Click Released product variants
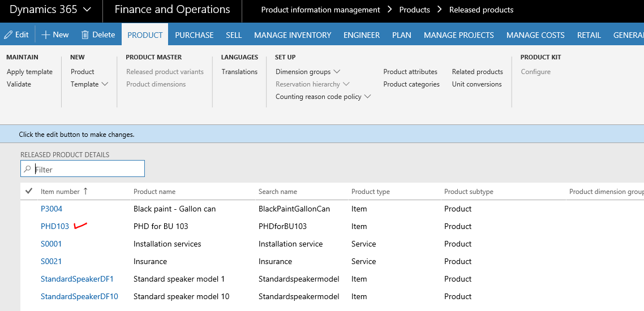644x311 pixels. click(x=165, y=72)
